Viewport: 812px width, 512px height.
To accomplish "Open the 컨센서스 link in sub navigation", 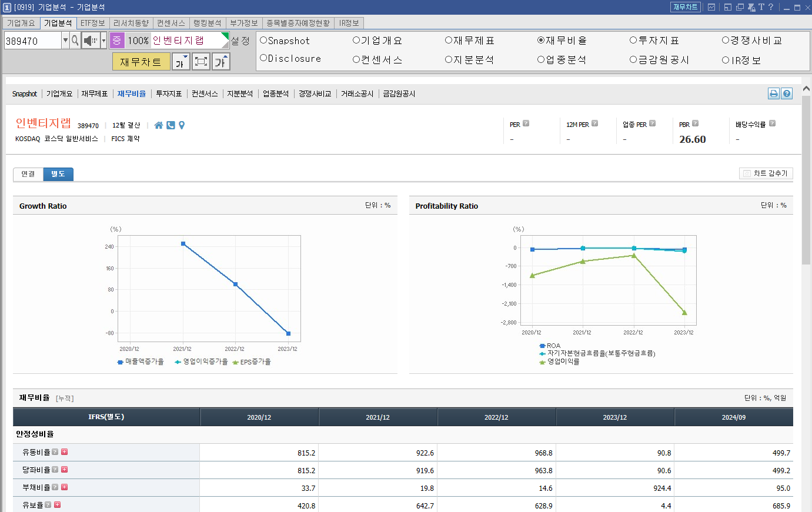I will [x=205, y=94].
